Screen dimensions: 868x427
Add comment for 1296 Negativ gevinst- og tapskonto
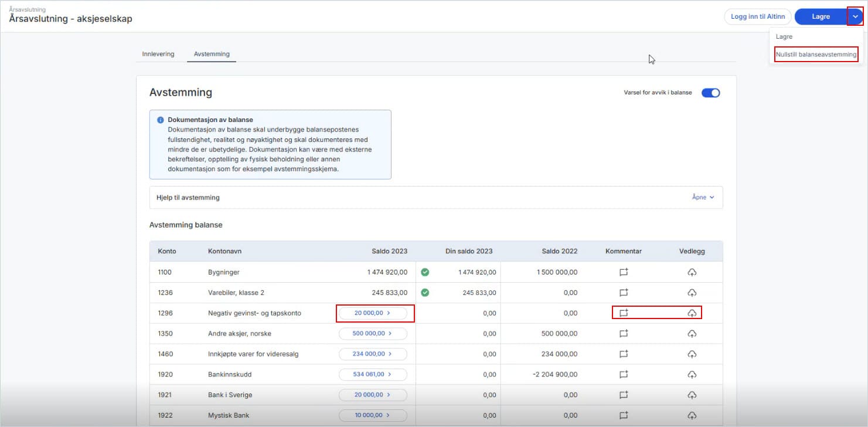[624, 313]
